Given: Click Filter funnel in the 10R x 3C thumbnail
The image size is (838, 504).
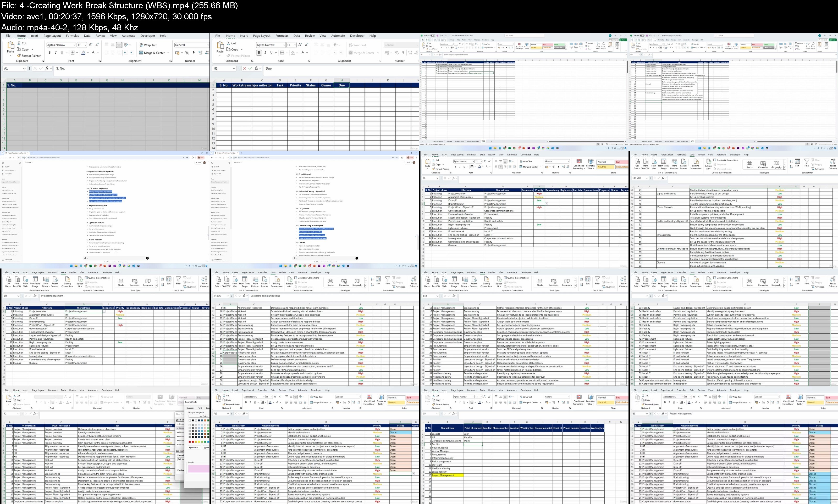Looking at the screenshot, I should [x=807, y=163].
